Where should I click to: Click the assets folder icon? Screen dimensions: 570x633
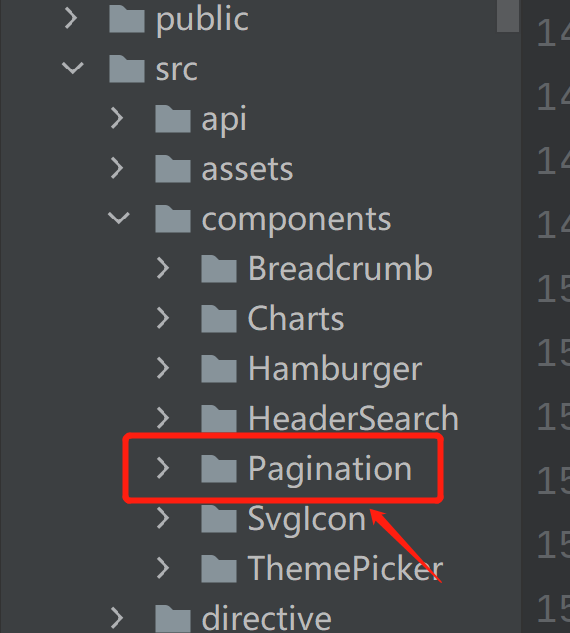pyautogui.click(x=173, y=169)
